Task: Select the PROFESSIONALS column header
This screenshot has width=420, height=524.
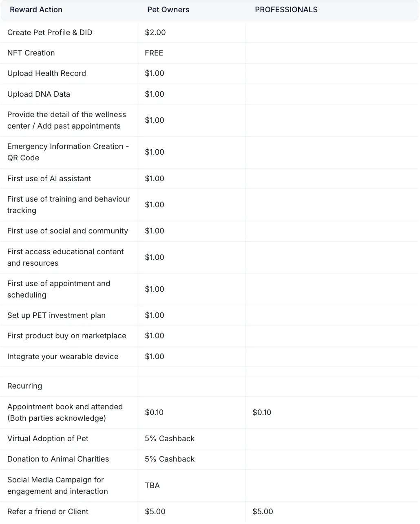Action: tap(286, 10)
